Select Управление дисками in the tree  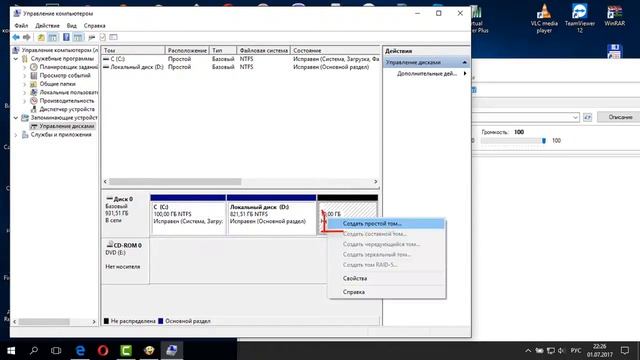[x=62, y=126]
